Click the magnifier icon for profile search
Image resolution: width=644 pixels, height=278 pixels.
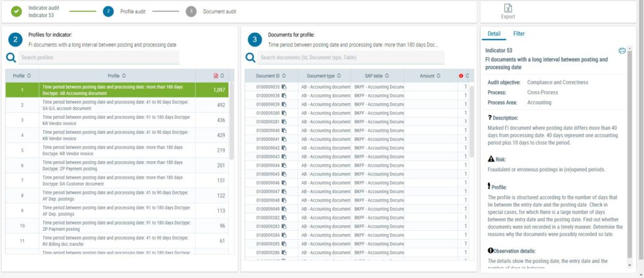click(x=11, y=58)
